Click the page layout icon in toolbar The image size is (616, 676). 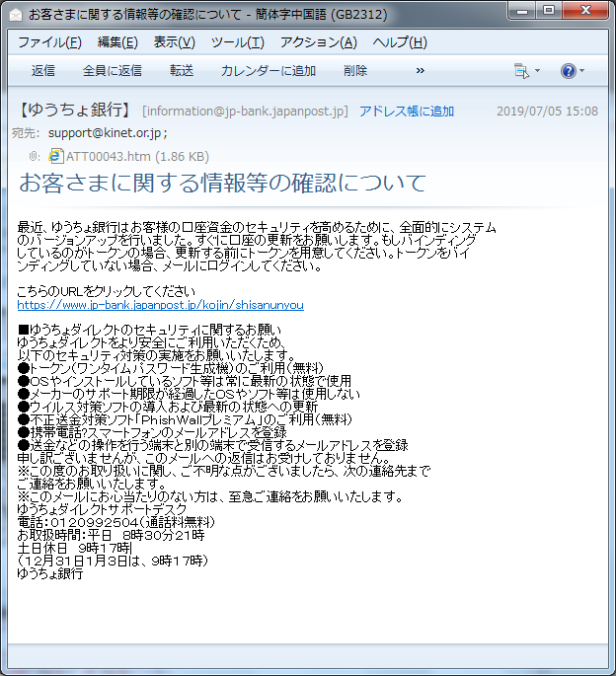pos(521,71)
